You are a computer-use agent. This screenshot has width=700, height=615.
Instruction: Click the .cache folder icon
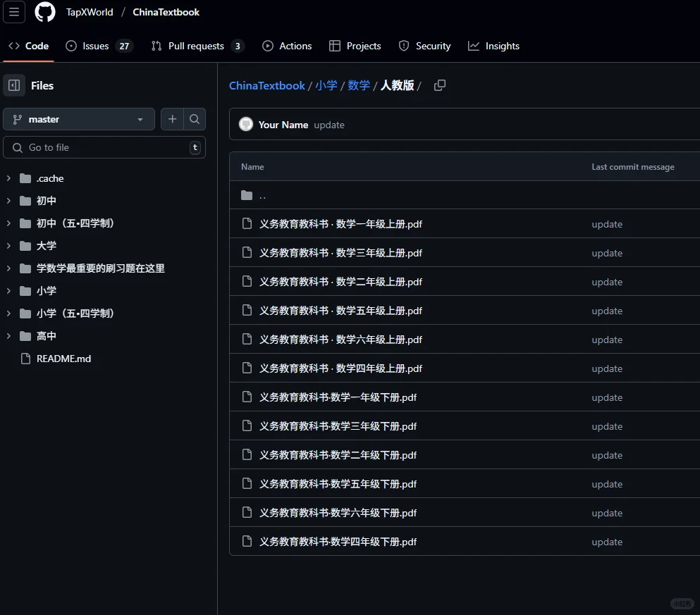tap(25, 178)
